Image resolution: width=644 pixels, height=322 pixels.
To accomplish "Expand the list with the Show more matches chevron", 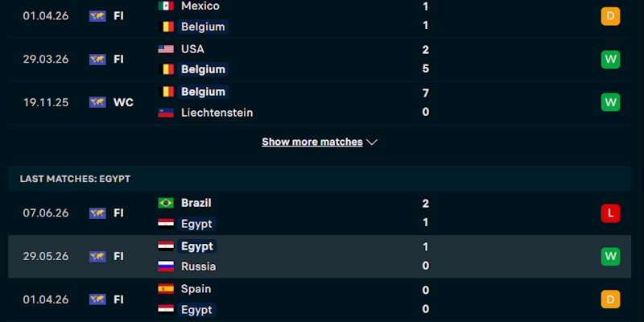I will (372, 142).
